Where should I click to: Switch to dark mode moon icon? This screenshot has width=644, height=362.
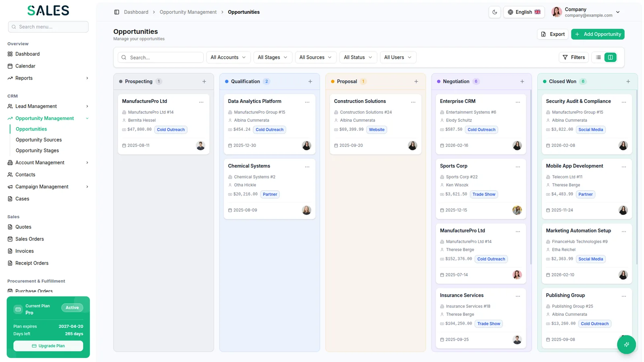click(495, 12)
